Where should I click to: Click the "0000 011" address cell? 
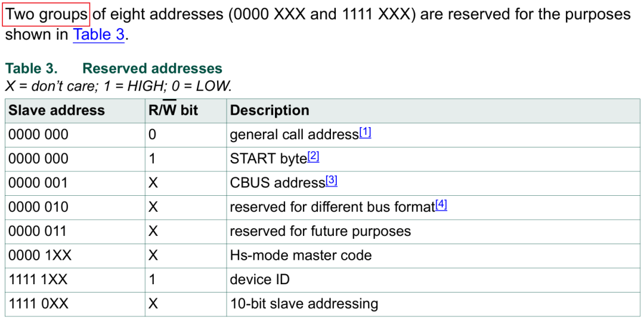tap(39, 231)
